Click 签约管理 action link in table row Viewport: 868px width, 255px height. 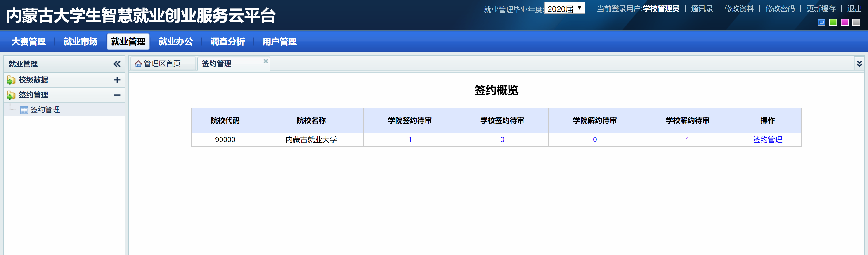coord(768,140)
